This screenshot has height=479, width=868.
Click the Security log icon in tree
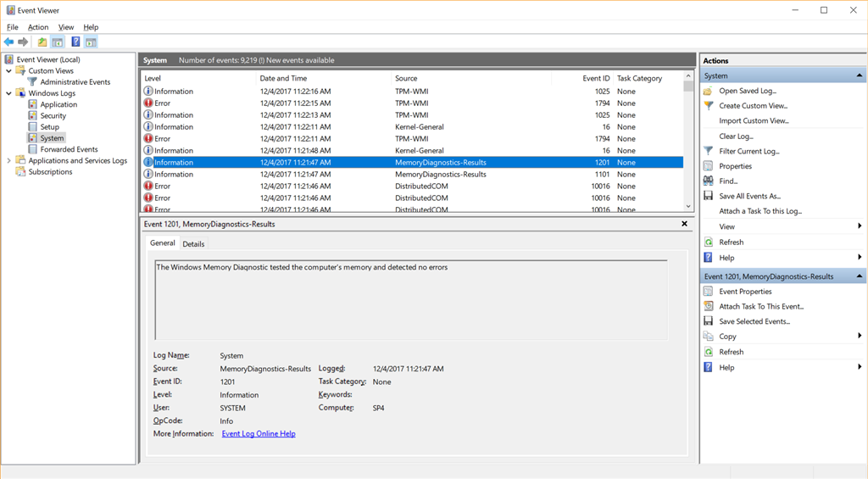click(33, 116)
